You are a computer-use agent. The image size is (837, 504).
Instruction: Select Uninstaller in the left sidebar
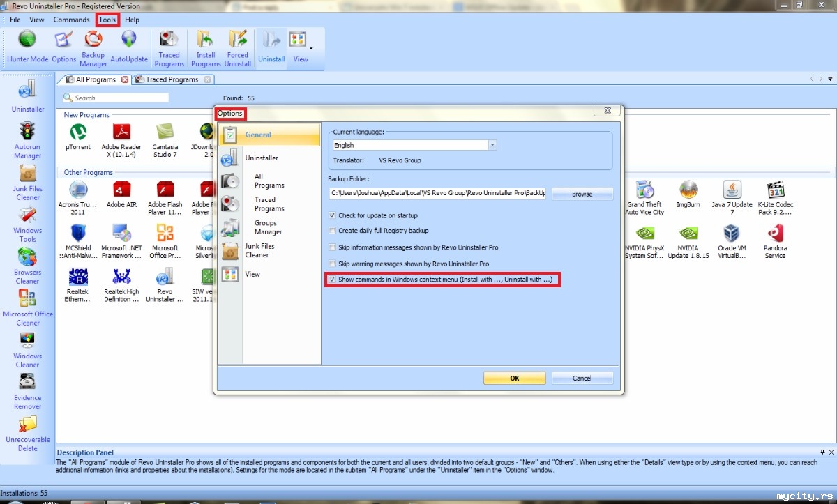point(28,97)
